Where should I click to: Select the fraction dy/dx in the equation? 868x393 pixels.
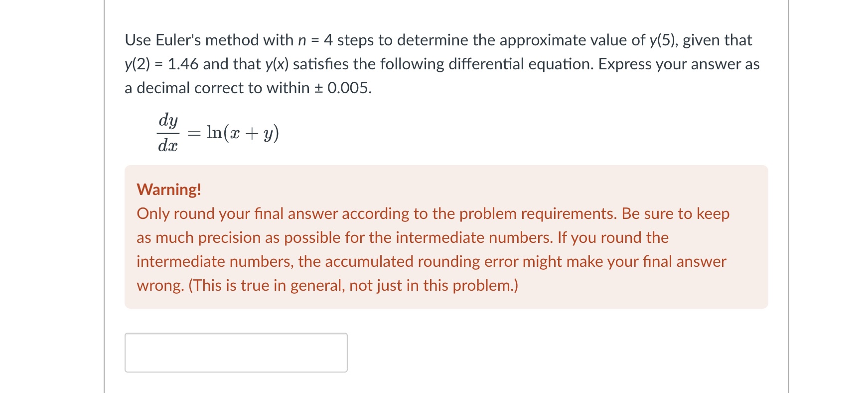coord(168,133)
